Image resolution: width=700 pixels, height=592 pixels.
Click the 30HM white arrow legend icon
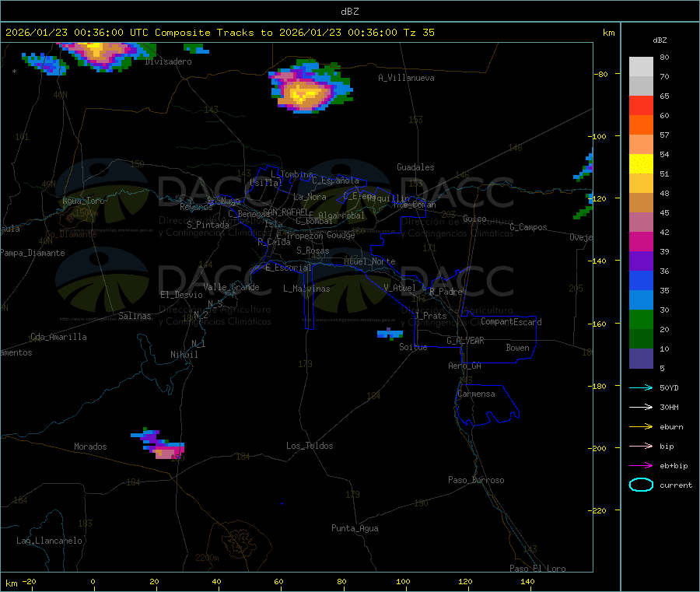point(641,407)
